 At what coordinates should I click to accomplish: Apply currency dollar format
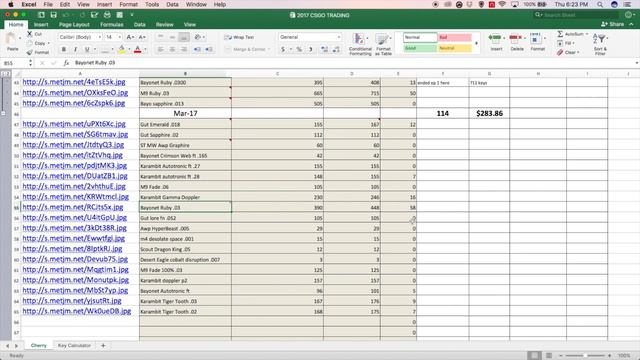(x=283, y=49)
